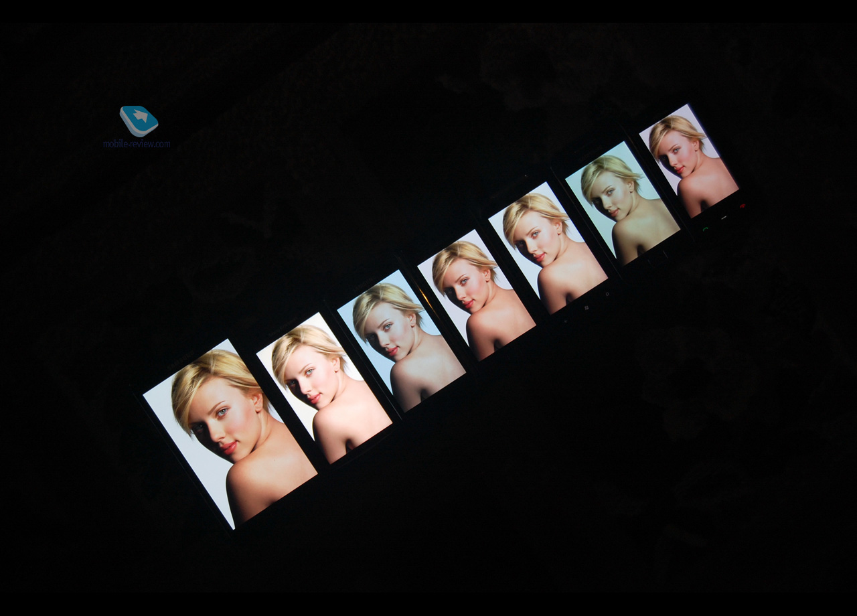Image resolution: width=857 pixels, height=616 pixels.
Task: Tap the smallest phone screen above the call keys
Action: 689,160
